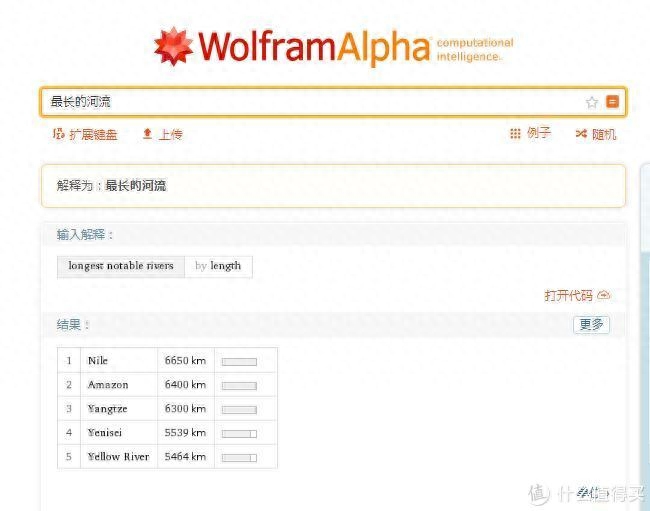Click the Yellow River entry
Screen dimensions: 650x511
point(118,457)
